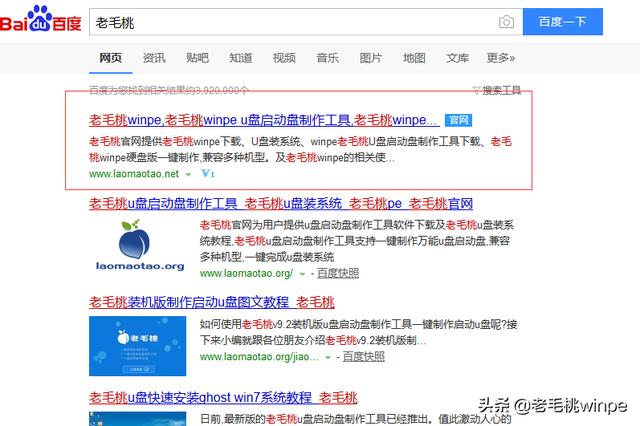Click the Baidu paw logo

click(40, 19)
